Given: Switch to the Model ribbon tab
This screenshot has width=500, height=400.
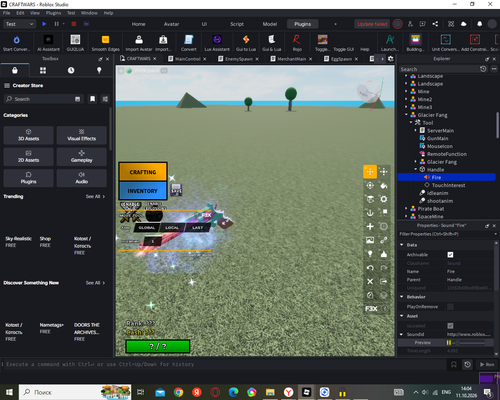Looking at the screenshot, I should pyautogui.click(x=270, y=24).
